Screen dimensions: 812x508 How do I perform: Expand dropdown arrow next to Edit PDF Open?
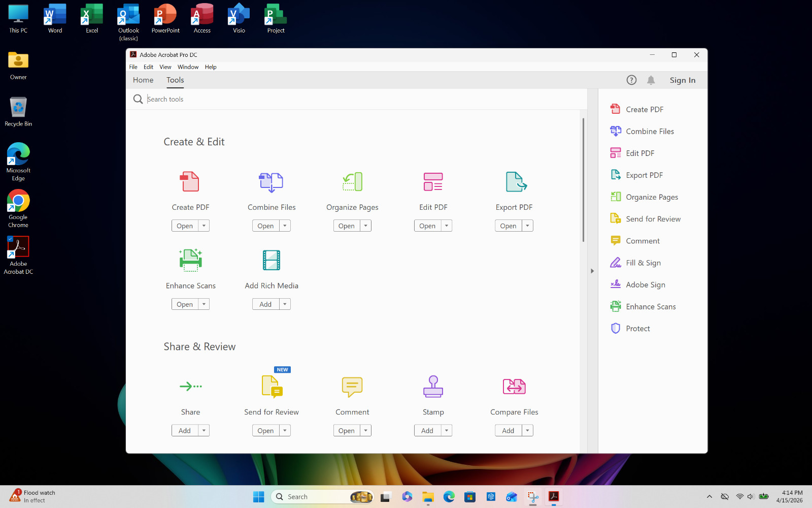click(x=447, y=226)
